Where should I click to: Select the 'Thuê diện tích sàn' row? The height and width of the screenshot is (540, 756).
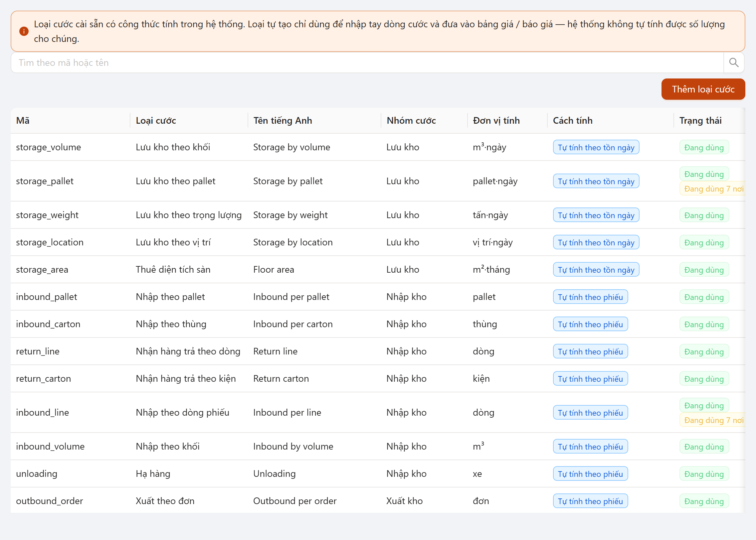(x=378, y=270)
